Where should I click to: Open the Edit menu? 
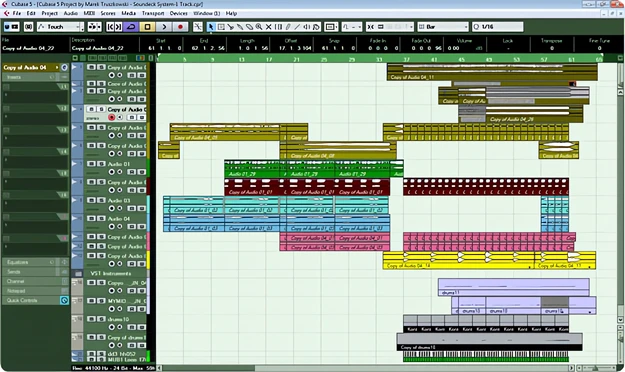[x=31, y=13]
